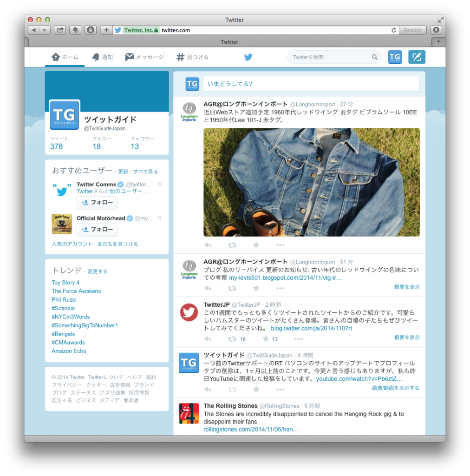Image resolution: width=470 pixels, height=476 pixels.
Task: Open the denim jacket photo in tweet
Action: pos(312,182)
